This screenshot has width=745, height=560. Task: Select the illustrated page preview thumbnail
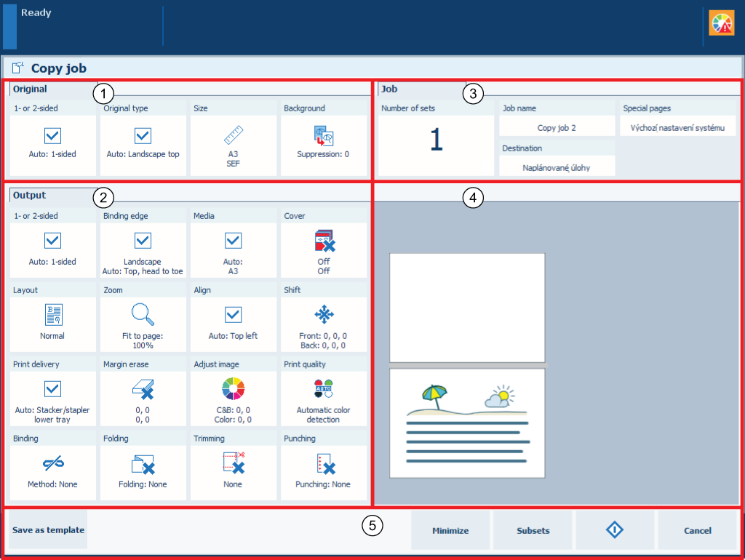467,423
